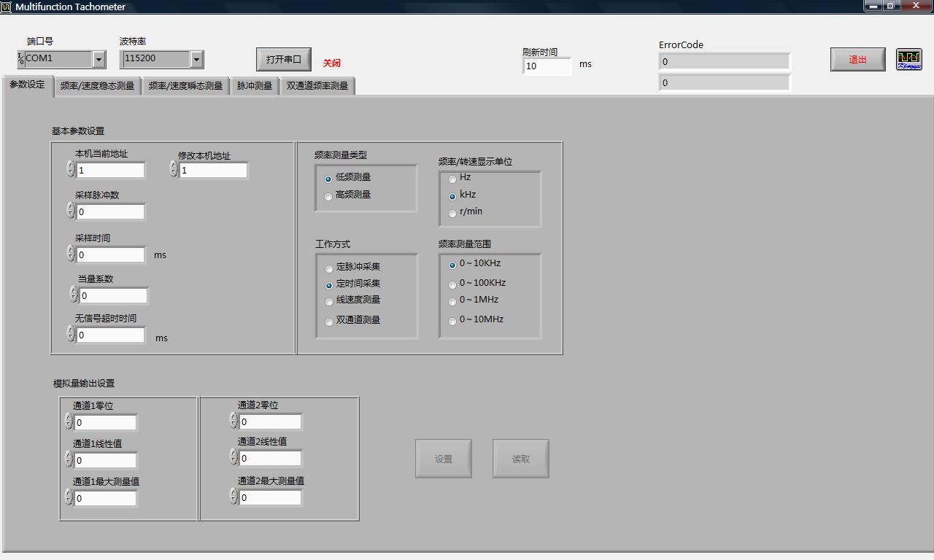The width and height of the screenshot is (934, 560).
Task: Click the 刷新时间 input field
Action: [x=546, y=66]
